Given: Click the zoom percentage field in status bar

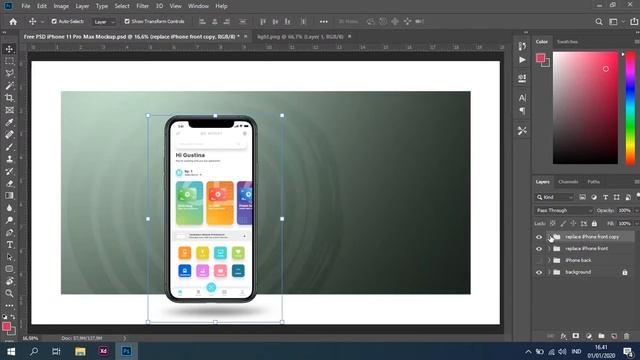Looking at the screenshot, I should [30, 338].
